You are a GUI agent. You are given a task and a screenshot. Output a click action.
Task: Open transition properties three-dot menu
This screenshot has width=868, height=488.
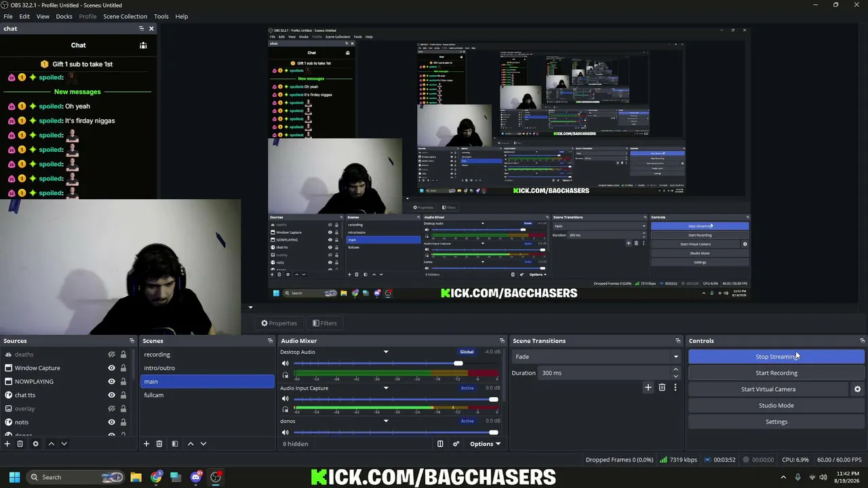click(x=675, y=388)
